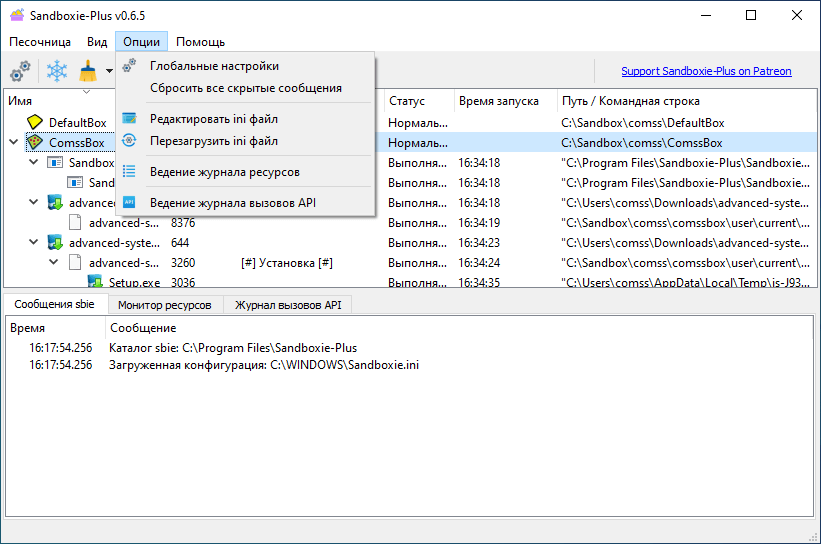Switch to Журнал вызовов API tab
Image resolution: width=821 pixels, height=544 pixels.
pos(288,305)
